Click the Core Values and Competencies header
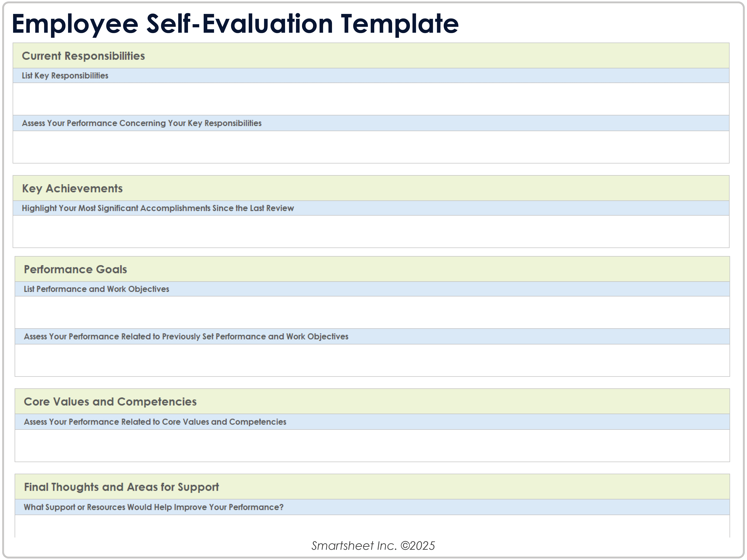The height and width of the screenshot is (560, 747). point(110,402)
